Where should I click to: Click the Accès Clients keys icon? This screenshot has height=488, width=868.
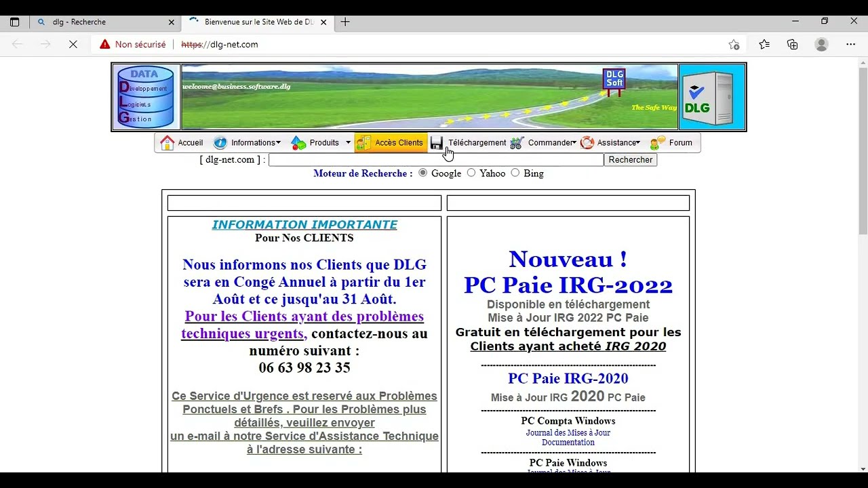click(363, 142)
